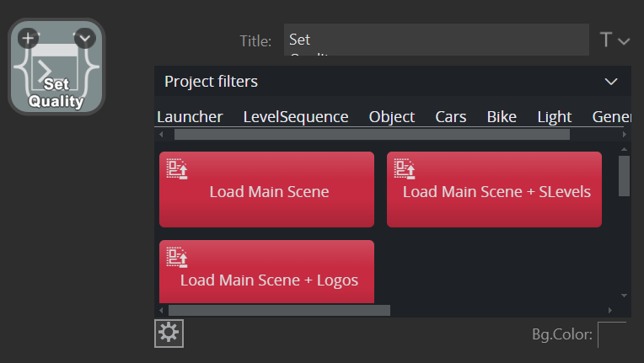Switch to the Launcher filter tab
Screen dimensions: 644x363
click(190, 117)
